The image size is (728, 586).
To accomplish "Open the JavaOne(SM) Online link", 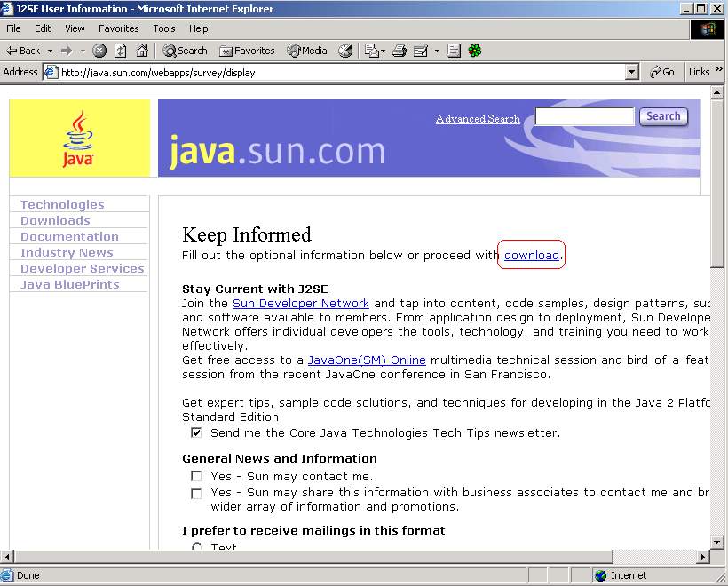I will pyautogui.click(x=367, y=360).
